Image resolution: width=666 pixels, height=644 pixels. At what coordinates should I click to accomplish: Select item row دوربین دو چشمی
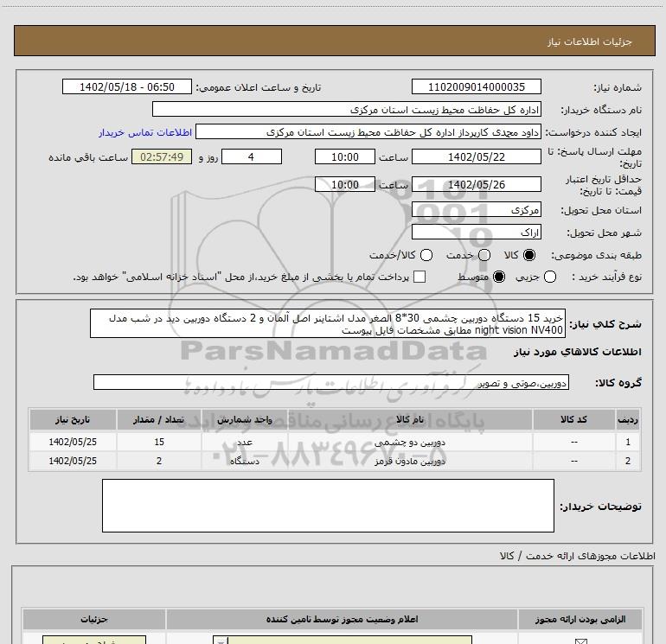334,442
